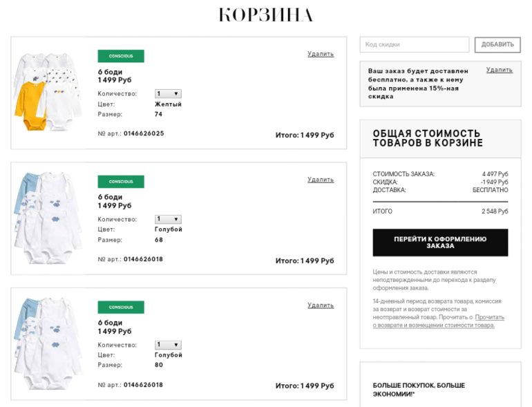
Task: Remove the size 68 item with Удалить
Action: pos(321,180)
